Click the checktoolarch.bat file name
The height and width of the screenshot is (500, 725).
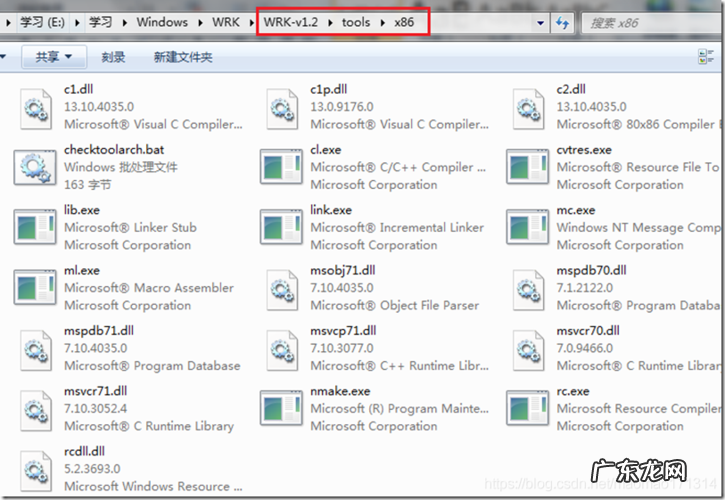coord(114,150)
